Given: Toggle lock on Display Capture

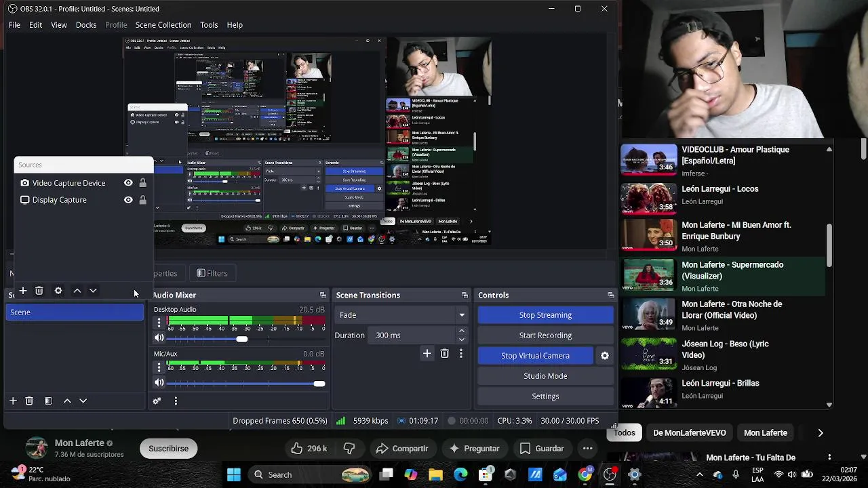Looking at the screenshot, I should tap(142, 200).
